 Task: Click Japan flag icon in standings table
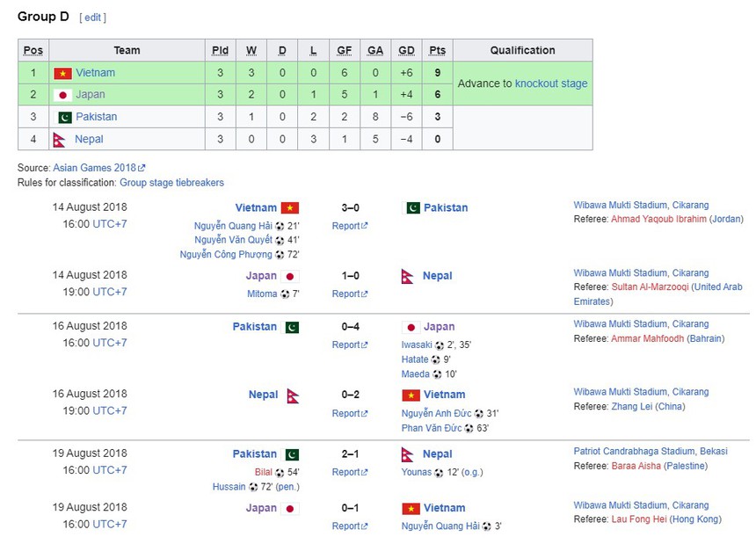click(62, 95)
